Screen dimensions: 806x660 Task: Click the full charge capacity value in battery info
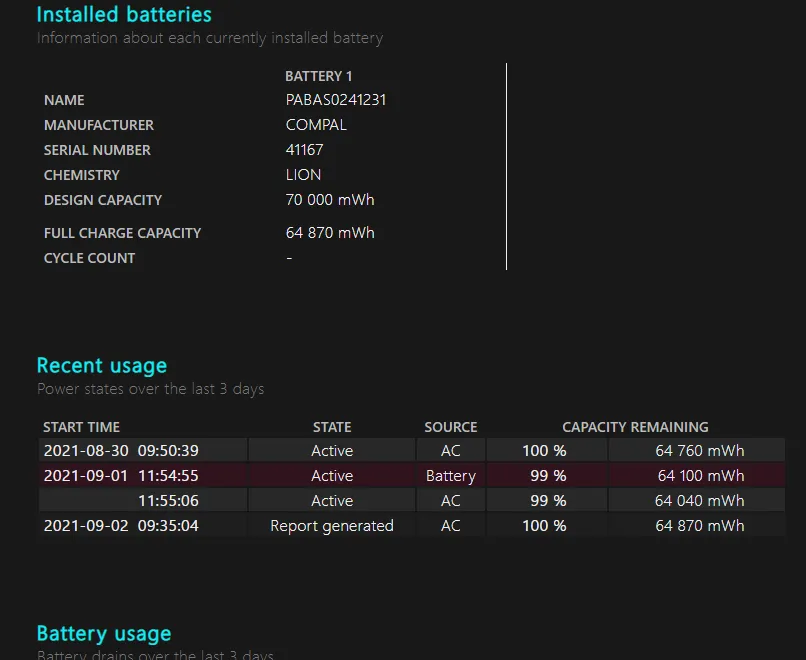click(330, 233)
